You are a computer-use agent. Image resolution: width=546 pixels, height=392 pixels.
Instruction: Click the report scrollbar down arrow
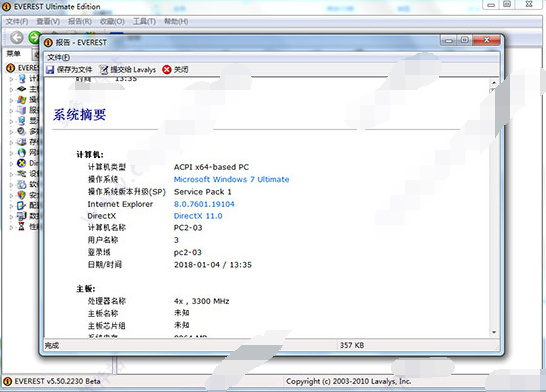click(494, 332)
